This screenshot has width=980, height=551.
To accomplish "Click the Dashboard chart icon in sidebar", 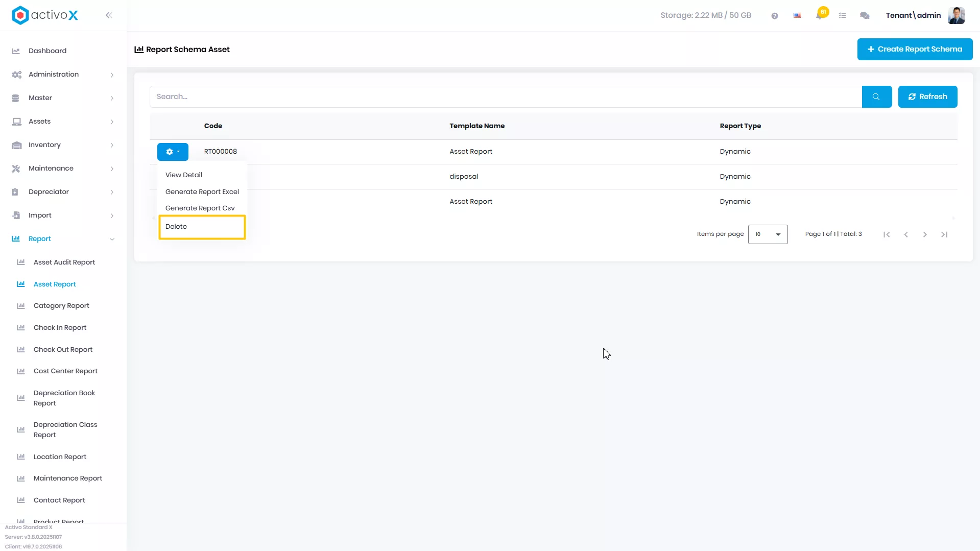I will tap(16, 51).
